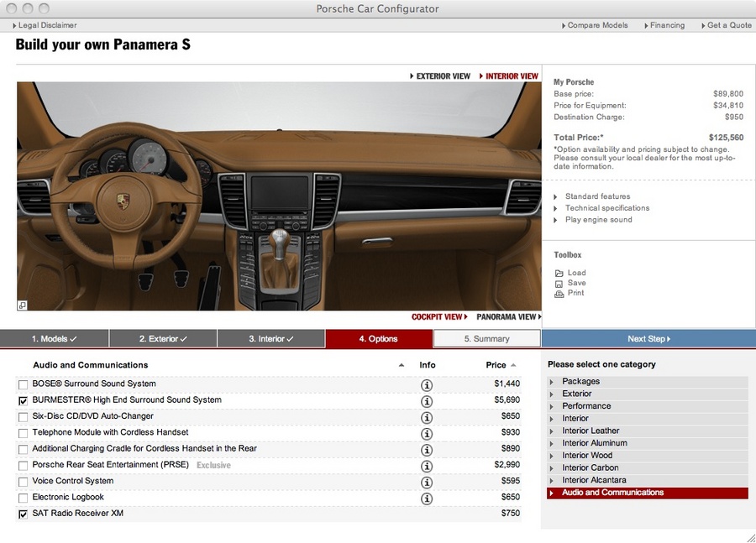Image resolution: width=756 pixels, height=543 pixels.
Task: Check Porsche Rear Seat Entertainment (PRSE)
Action: point(23,466)
